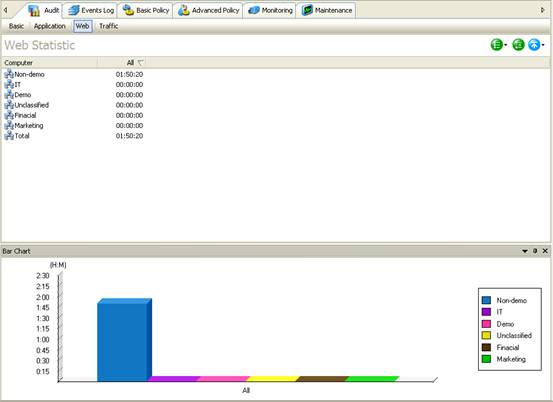The height and width of the screenshot is (402, 553).
Task: Toggle the Web statistics view
Action: pos(83,26)
